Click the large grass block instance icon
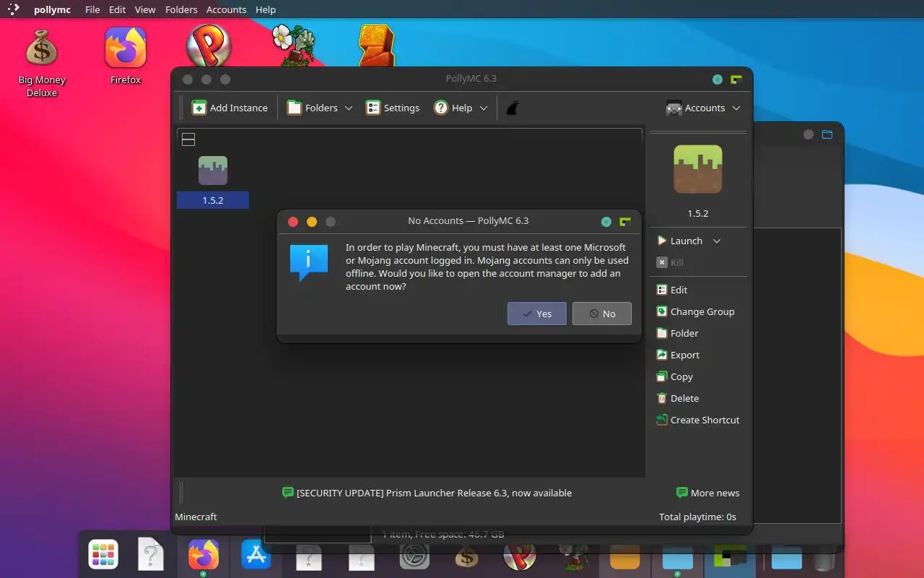Screen dimensions: 924x578 (698, 169)
